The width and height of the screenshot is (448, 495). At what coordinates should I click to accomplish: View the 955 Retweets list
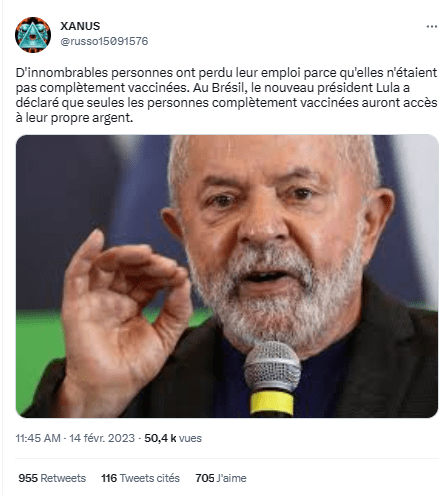coord(52,478)
